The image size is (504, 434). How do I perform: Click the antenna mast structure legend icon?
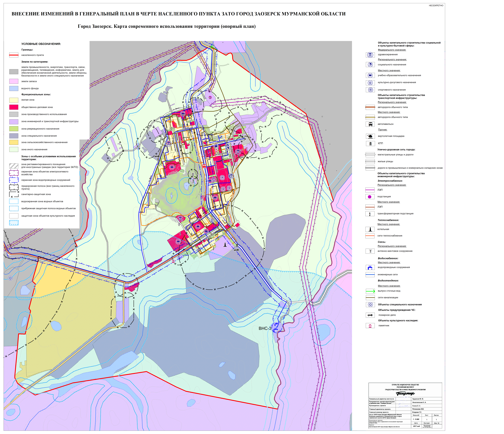pos(370,251)
